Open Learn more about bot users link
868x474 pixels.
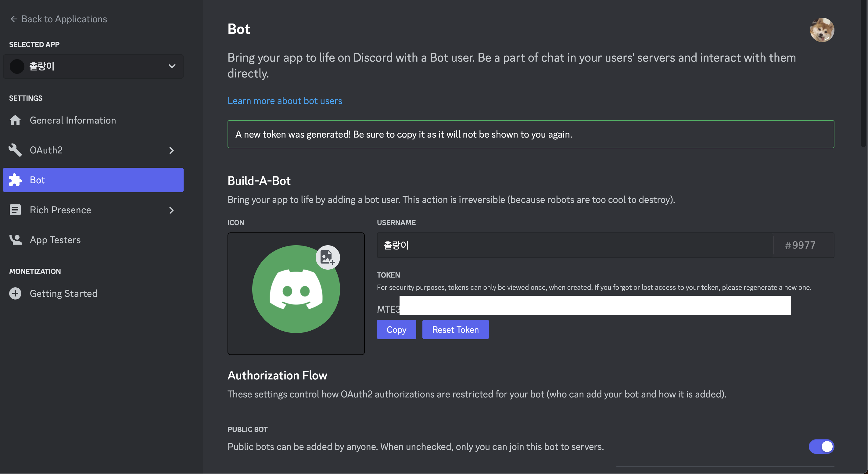point(285,101)
